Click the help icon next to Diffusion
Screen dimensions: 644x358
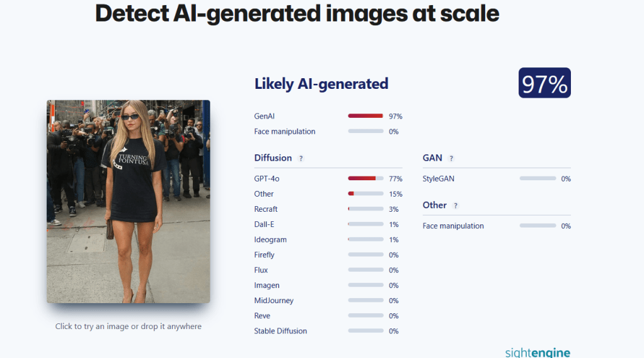click(301, 158)
